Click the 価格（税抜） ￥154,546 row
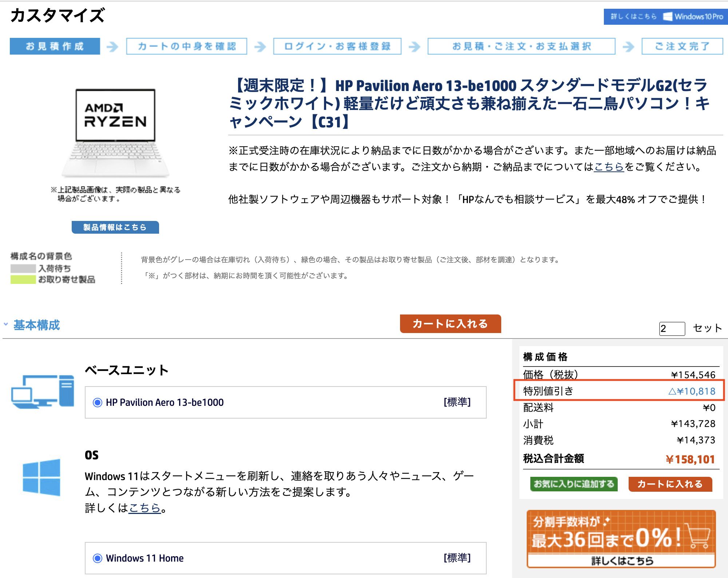Viewport: 728px width, 578px height. tap(619, 375)
